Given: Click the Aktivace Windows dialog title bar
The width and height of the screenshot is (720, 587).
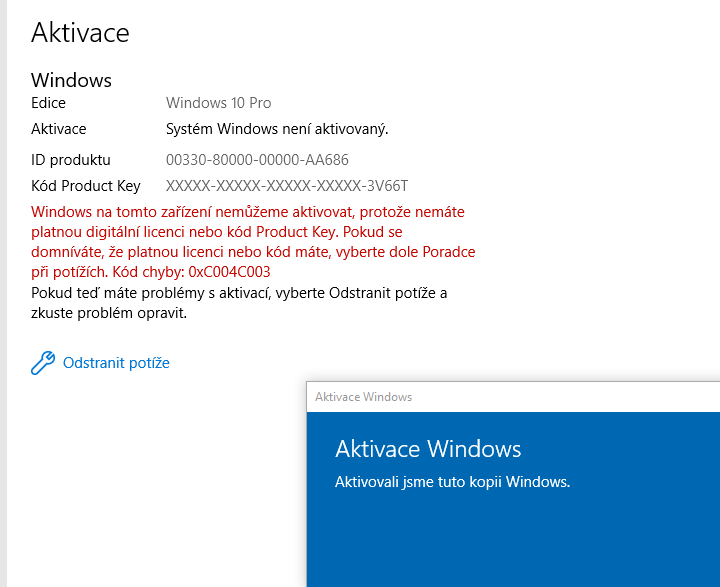Looking at the screenshot, I should click(x=513, y=397).
